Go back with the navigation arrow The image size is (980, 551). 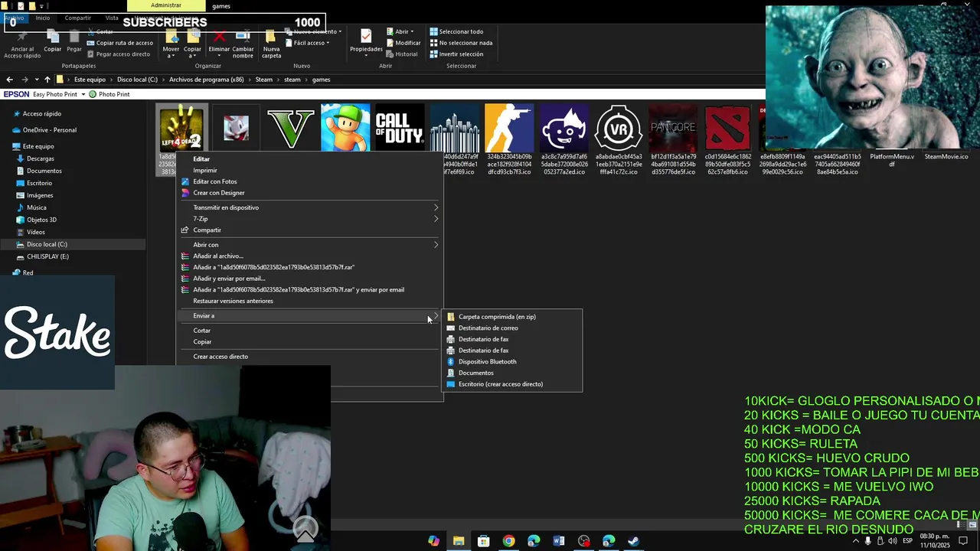click(x=9, y=80)
